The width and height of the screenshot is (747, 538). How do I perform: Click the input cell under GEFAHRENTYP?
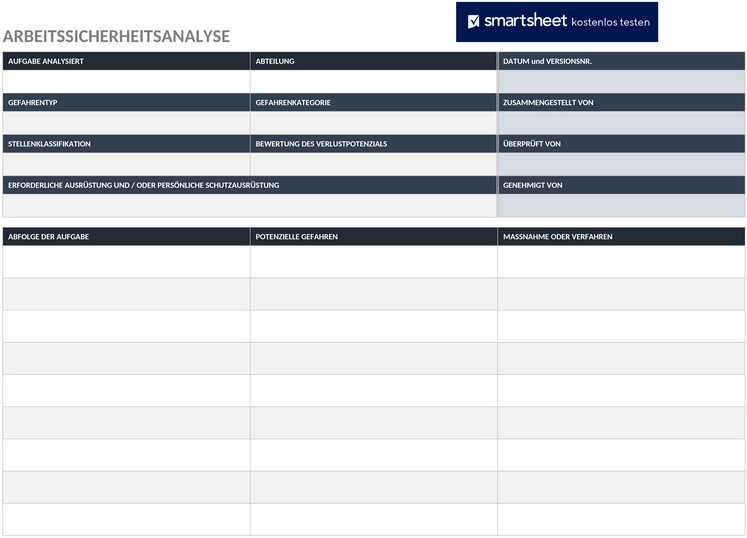click(x=126, y=123)
